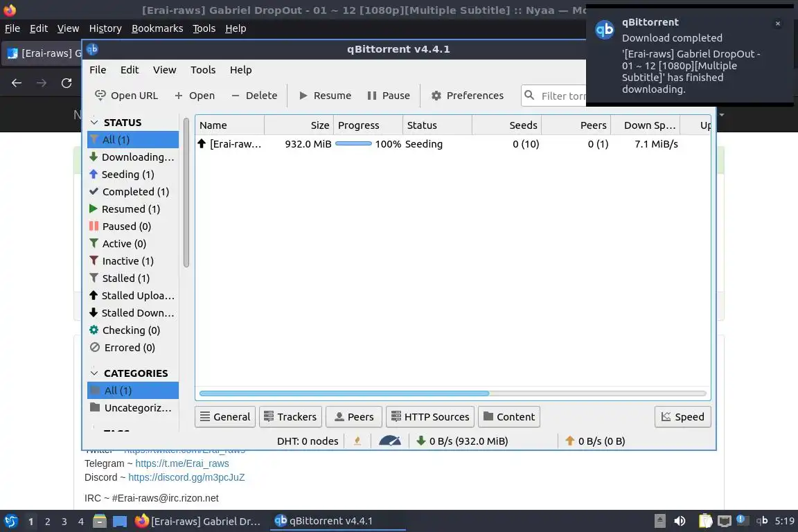Select the Active (0) filter
798x532 pixels.
click(133, 243)
